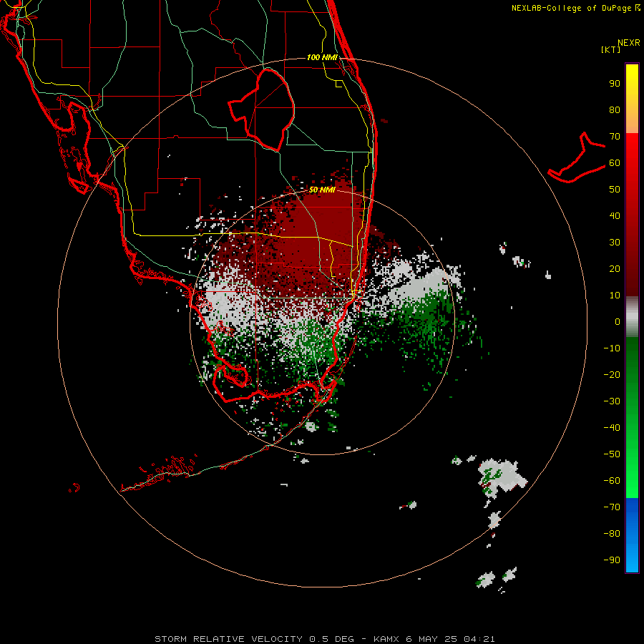This screenshot has height=644, width=644.
Task: Click the 10 value on the velocity scale
Action: point(615,296)
